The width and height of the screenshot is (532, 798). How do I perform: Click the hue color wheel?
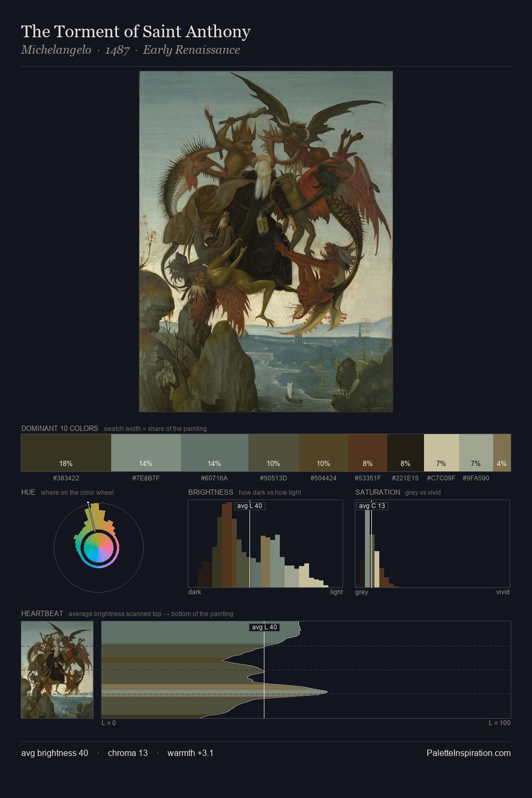[98, 547]
